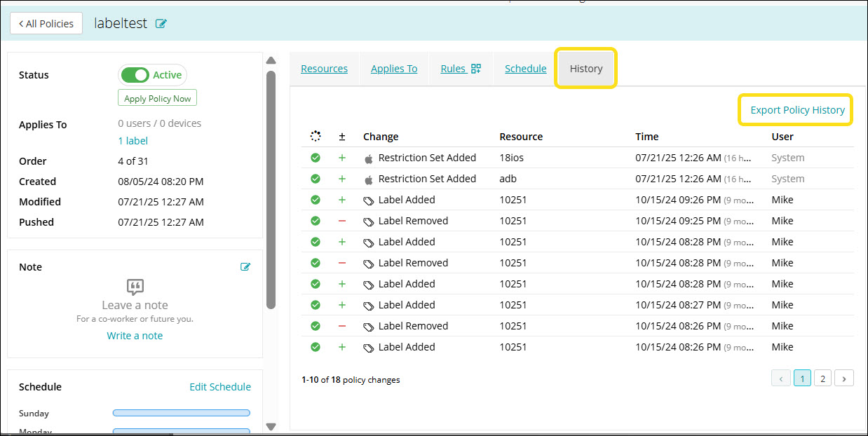868x436 pixels.
Task: Click the Sunday schedule bar
Action: [x=181, y=413]
